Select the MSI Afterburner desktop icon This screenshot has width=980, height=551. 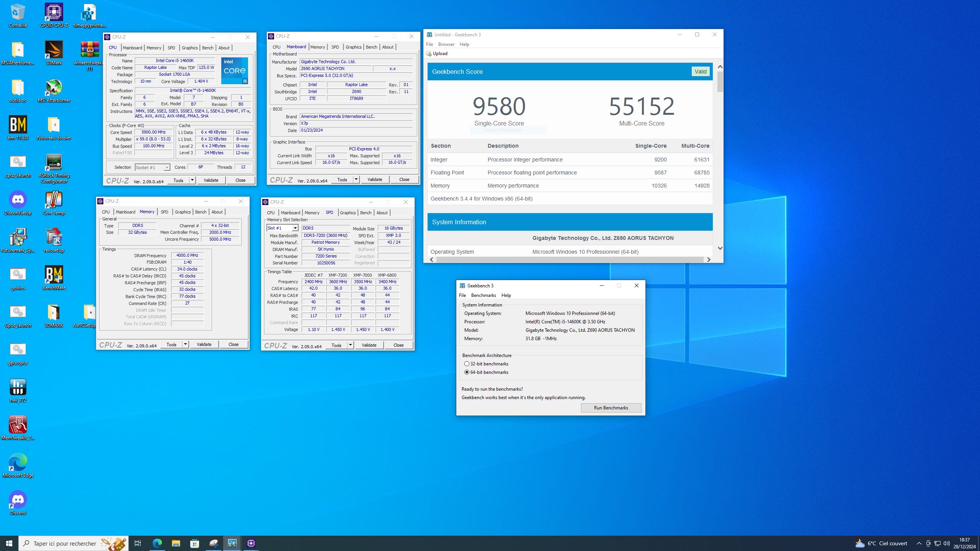click(54, 90)
